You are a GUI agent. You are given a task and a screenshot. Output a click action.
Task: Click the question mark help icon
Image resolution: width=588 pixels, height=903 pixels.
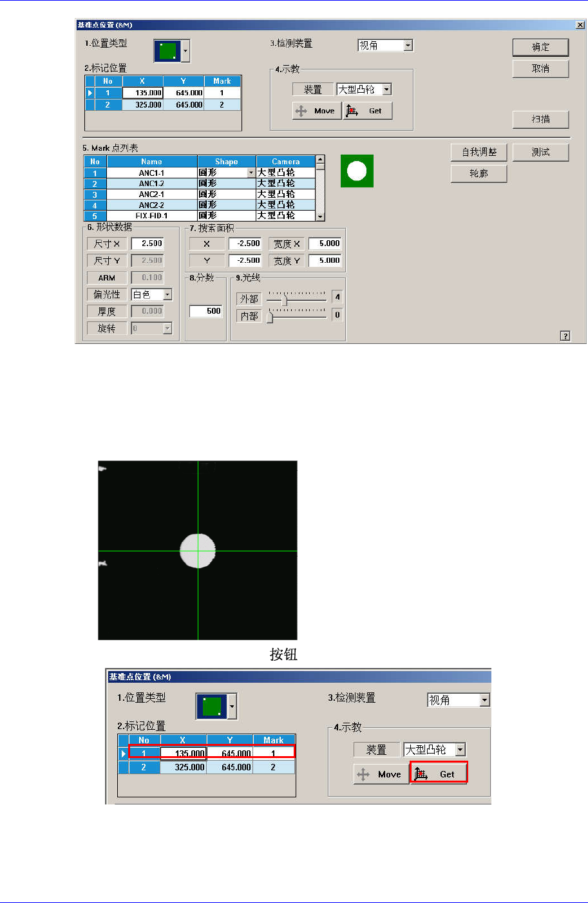coord(565,336)
